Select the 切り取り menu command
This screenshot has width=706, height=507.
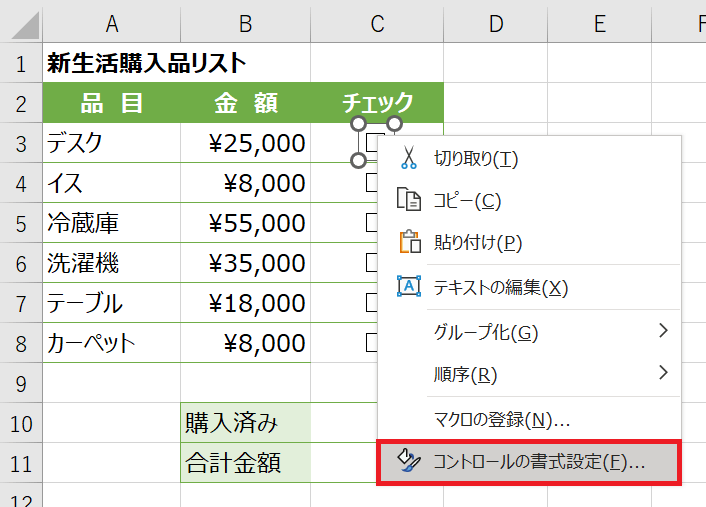point(476,158)
